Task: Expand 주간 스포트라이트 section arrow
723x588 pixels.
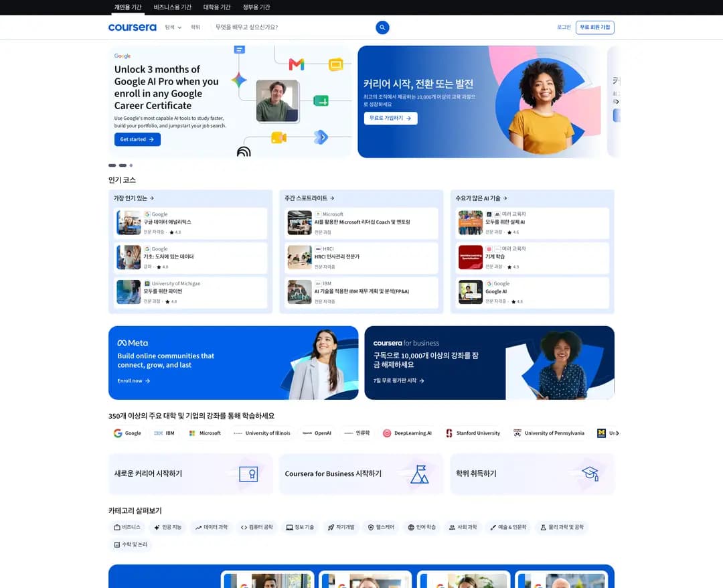Action: tap(332, 198)
